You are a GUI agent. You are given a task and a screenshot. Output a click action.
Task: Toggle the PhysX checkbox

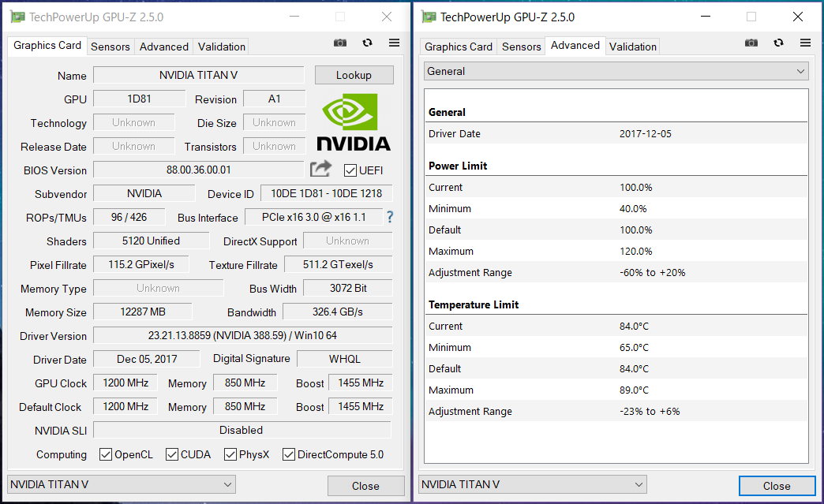[230, 454]
